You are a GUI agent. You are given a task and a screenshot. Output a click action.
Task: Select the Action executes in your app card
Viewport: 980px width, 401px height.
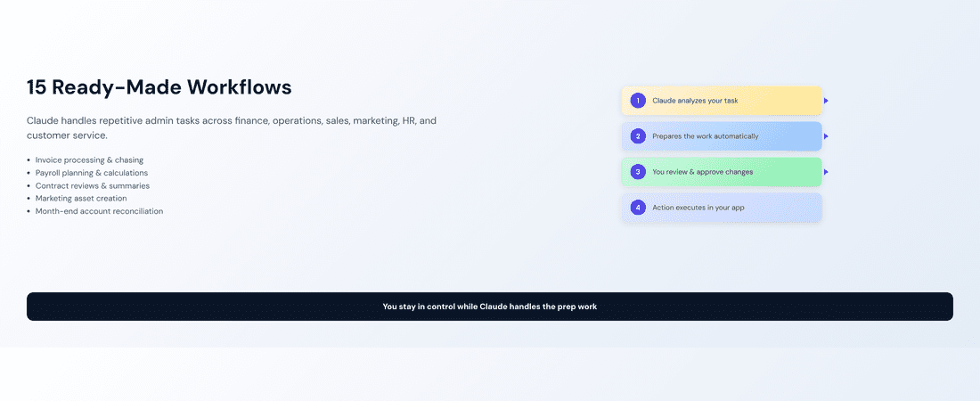pyautogui.click(x=722, y=207)
